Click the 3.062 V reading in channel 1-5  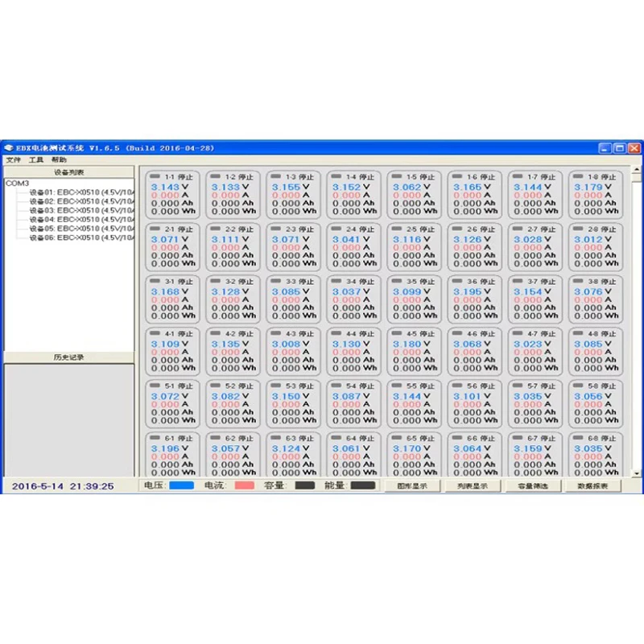click(411, 187)
